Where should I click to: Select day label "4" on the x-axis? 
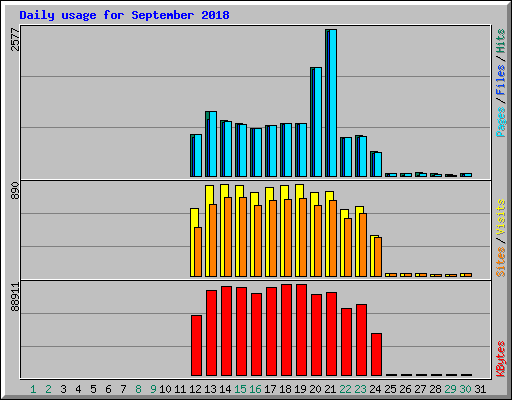click(78, 389)
